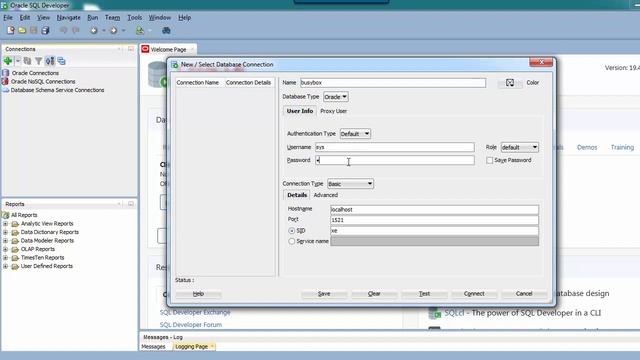Expand the Data Dictionary Reports node
The height and width of the screenshot is (360, 640).
pos(5,232)
